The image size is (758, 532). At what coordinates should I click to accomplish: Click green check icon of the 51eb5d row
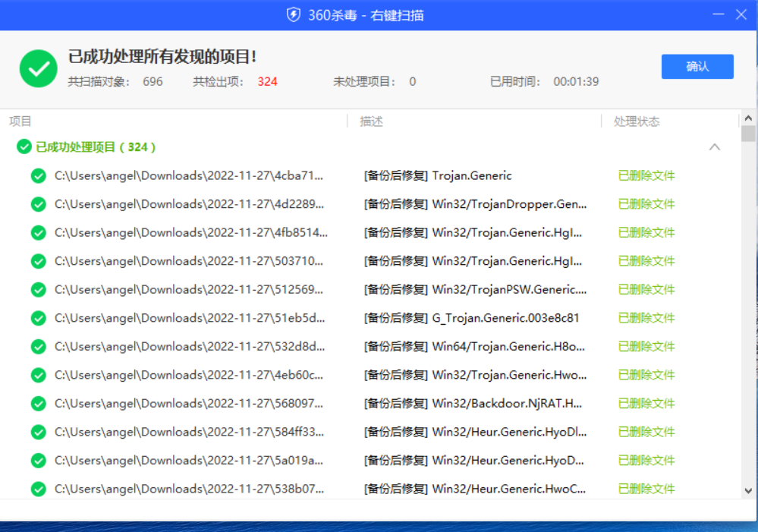38,318
